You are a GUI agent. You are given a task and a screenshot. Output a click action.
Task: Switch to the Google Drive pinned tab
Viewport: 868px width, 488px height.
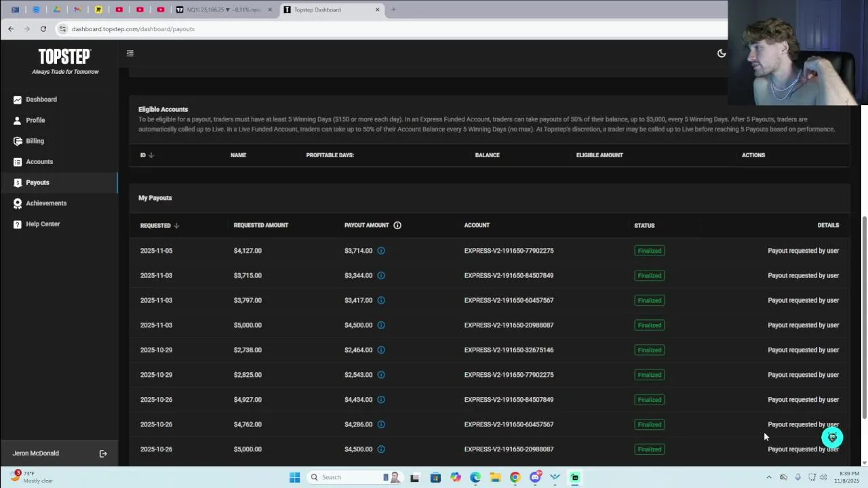(57, 9)
